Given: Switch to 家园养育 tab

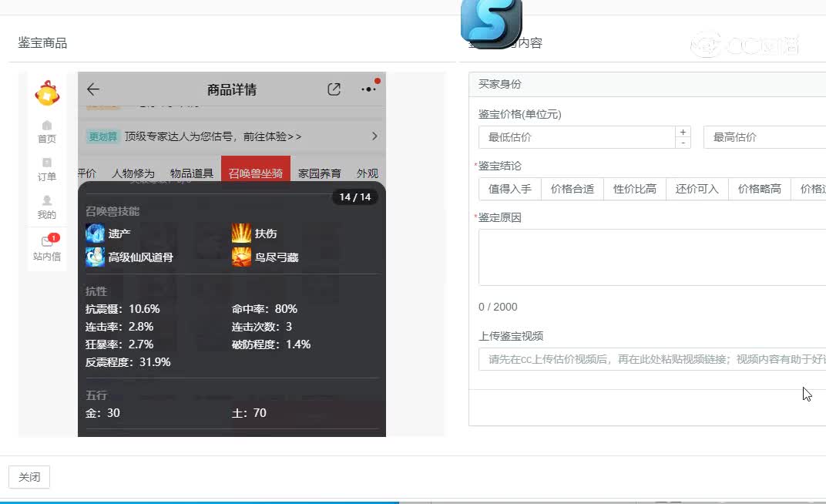Looking at the screenshot, I should coord(320,173).
